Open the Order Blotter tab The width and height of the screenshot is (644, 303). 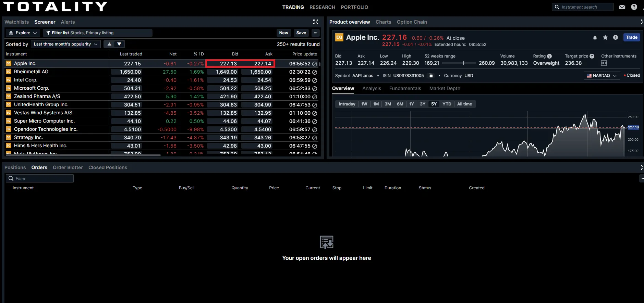[x=68, y=167]
